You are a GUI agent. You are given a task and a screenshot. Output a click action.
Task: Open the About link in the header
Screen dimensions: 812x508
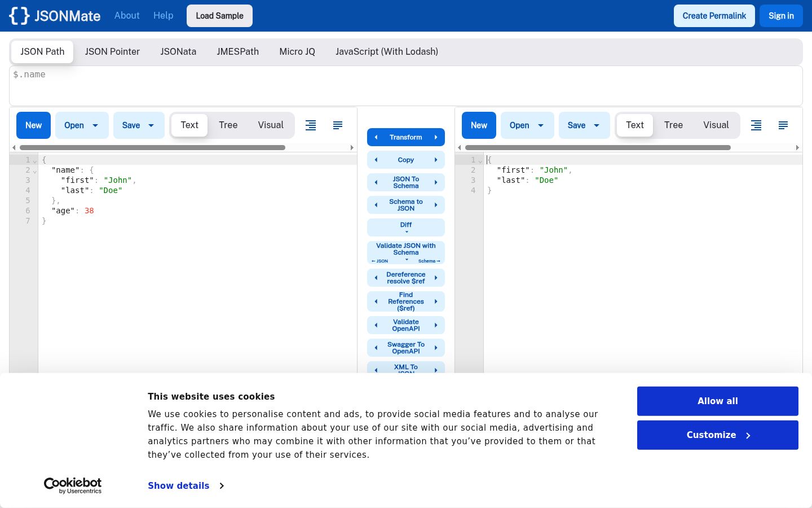coord(127,16)
